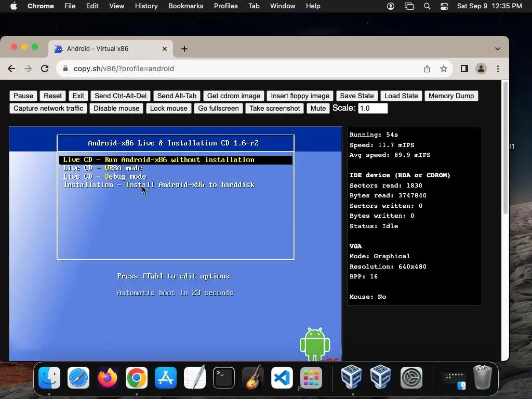Open Spotlight search in menu bar
The height and width of the screenshot is (399, 532).
[x=427, y=6]
